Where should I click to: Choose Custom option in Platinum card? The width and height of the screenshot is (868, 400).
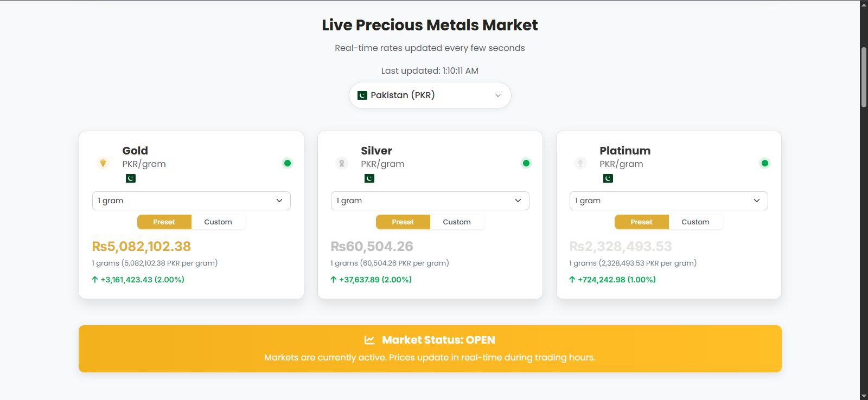(695, 222)
